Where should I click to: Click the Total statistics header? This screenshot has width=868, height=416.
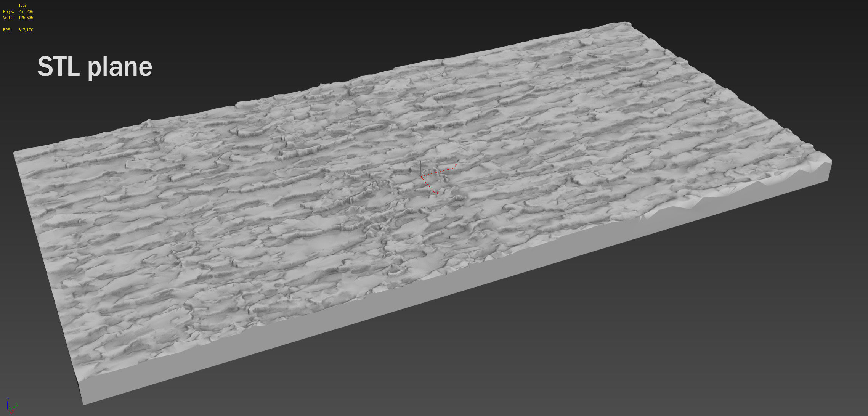click(x=23, y=5)
